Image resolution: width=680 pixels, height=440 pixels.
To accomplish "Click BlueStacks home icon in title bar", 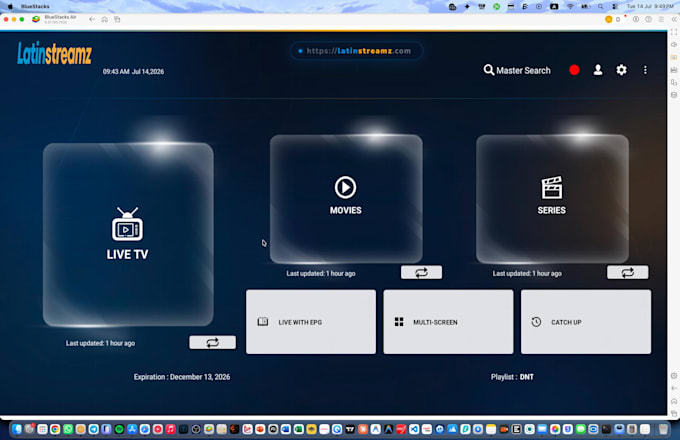I will pyautogui.click(x=105, y=19).
